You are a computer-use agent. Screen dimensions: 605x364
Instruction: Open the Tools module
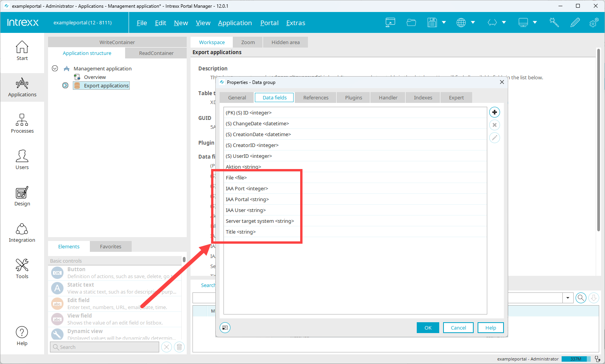click(22, 269)
